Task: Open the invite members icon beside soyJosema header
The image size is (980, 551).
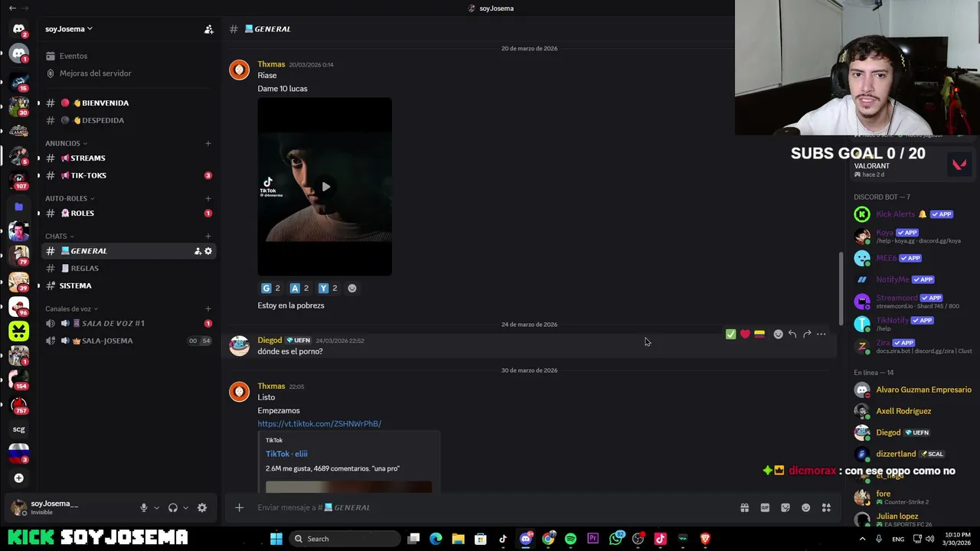Action: (208, 29)
